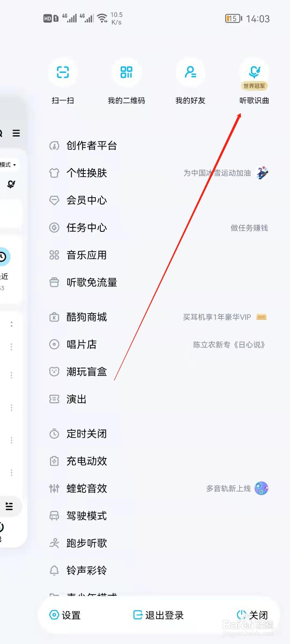Tap the 听歌识曲 microphone icon
Screen dimensions: 290x644
tap(254, 70)
